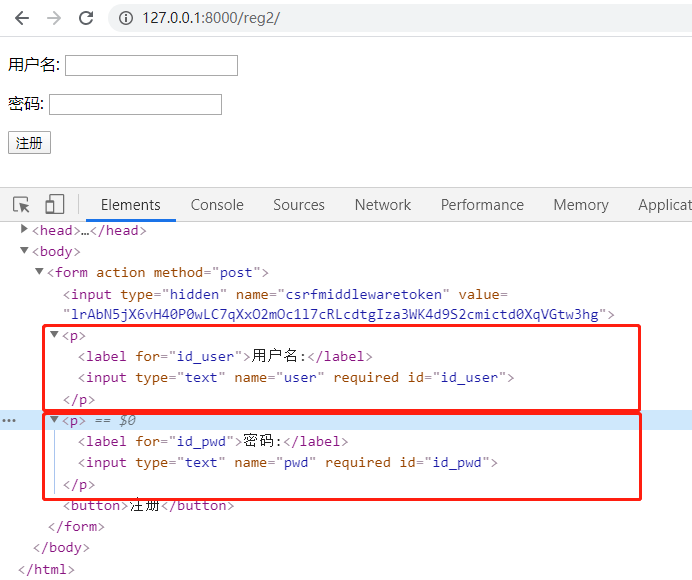Select the closing </form> tag line

pos(76,527)
